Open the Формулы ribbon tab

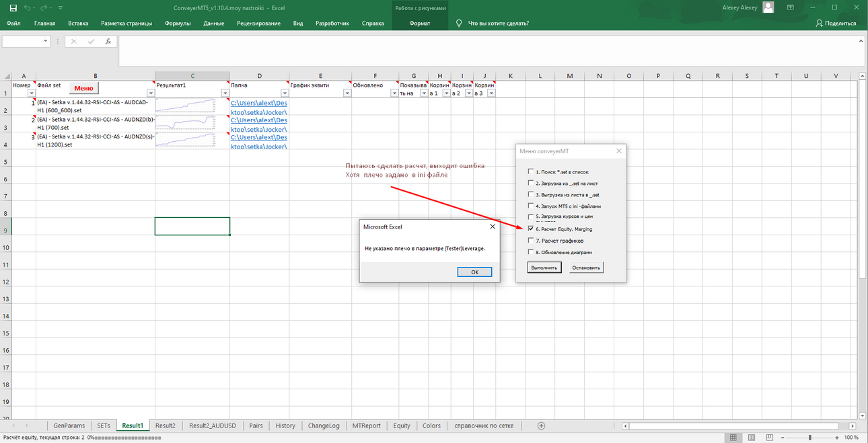(178, 23)
